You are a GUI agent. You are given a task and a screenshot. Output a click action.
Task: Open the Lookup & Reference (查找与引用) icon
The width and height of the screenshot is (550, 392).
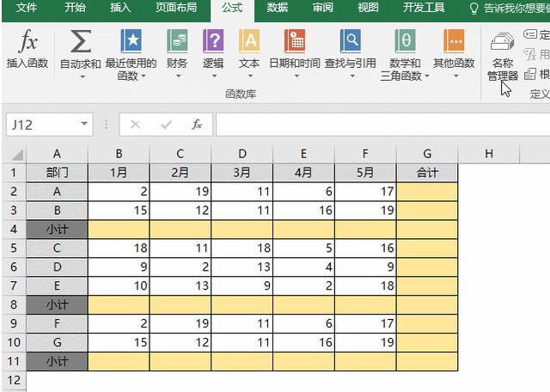click(x=350, y=41)
